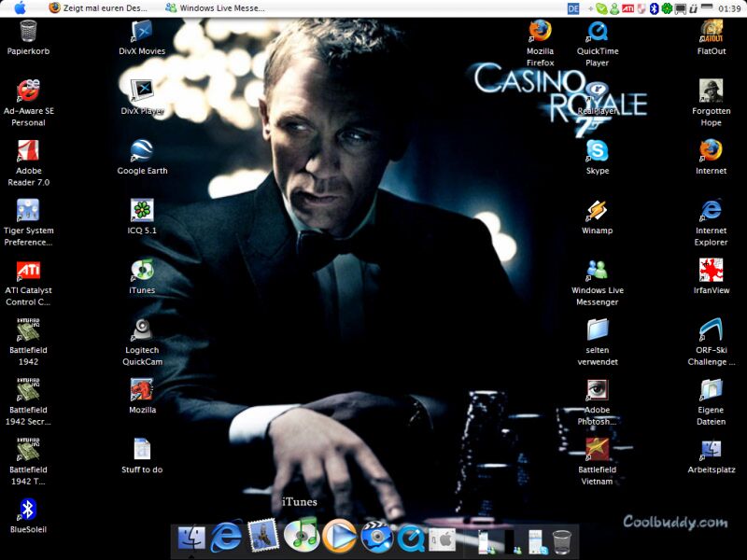Select the iTunes desktop shortcut

click(142, 270)
